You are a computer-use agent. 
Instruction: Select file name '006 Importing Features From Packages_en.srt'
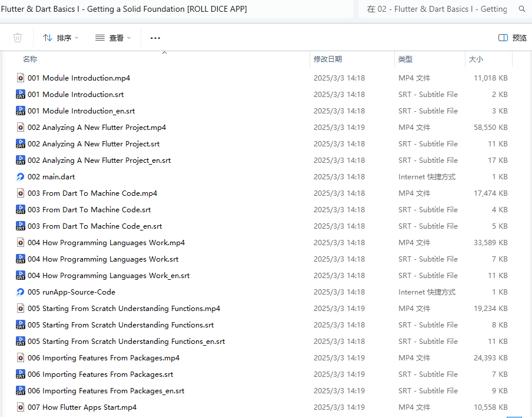[106, 391]
